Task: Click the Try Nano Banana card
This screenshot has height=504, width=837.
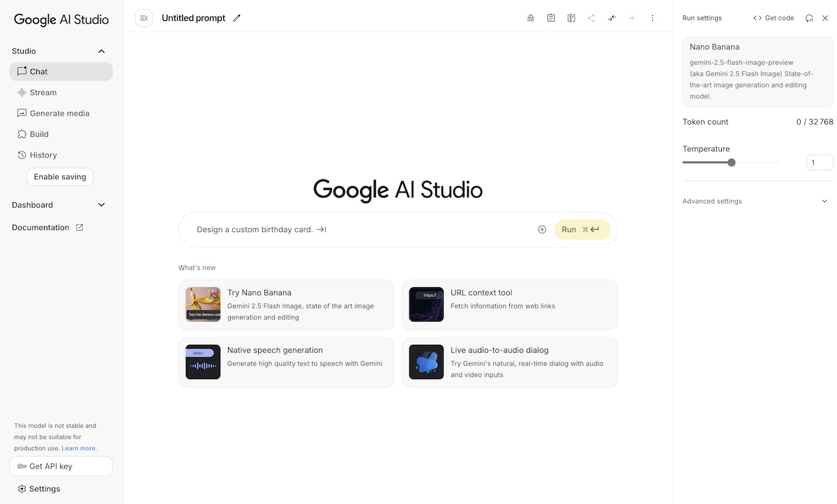Action: click(286, 304)
